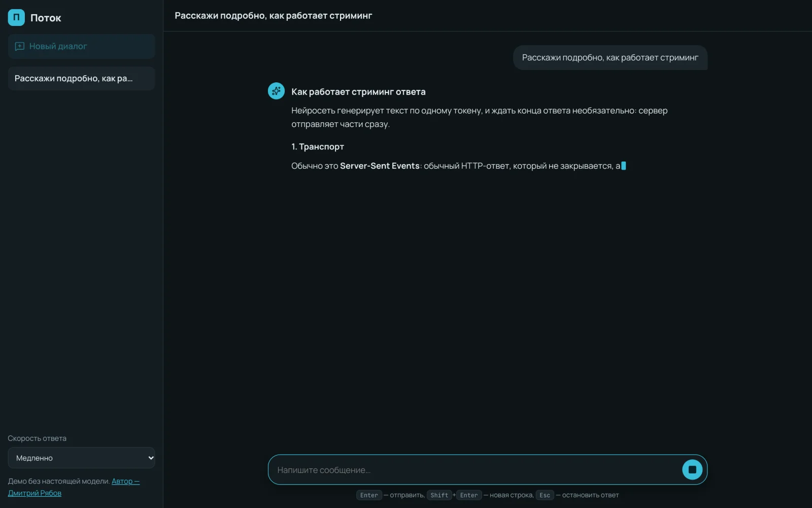Click the Поток brand name
Image resolution: width=812 pixels, height=508 pixels.
click(x=46, y=18)
